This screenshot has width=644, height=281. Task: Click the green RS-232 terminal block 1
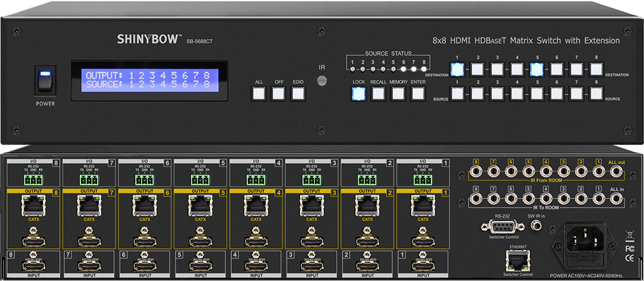pyautogui.click(x=422, y=180)
